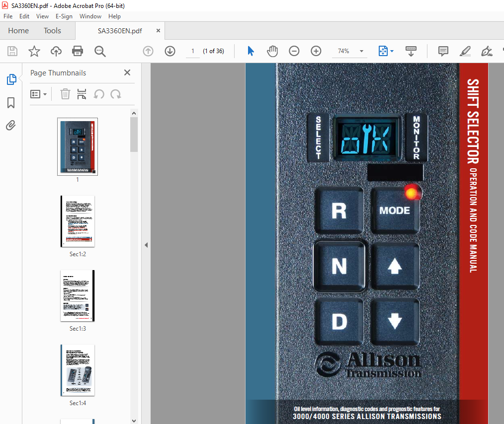The width and height of the screenshot is (504, 424).
Task: Click the upload to cloud icon
Action: tap(56, 51)
